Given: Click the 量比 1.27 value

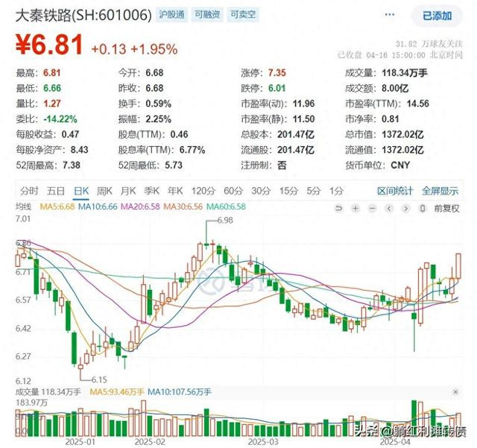Looking at the screenshot, I should pyautogui.click(x=52, y=104).
